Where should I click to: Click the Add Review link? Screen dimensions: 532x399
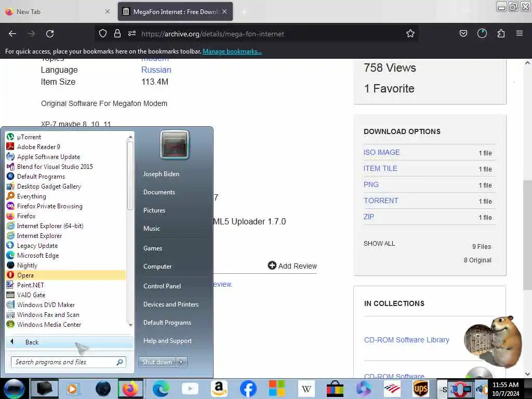click(x=292, y=265)
